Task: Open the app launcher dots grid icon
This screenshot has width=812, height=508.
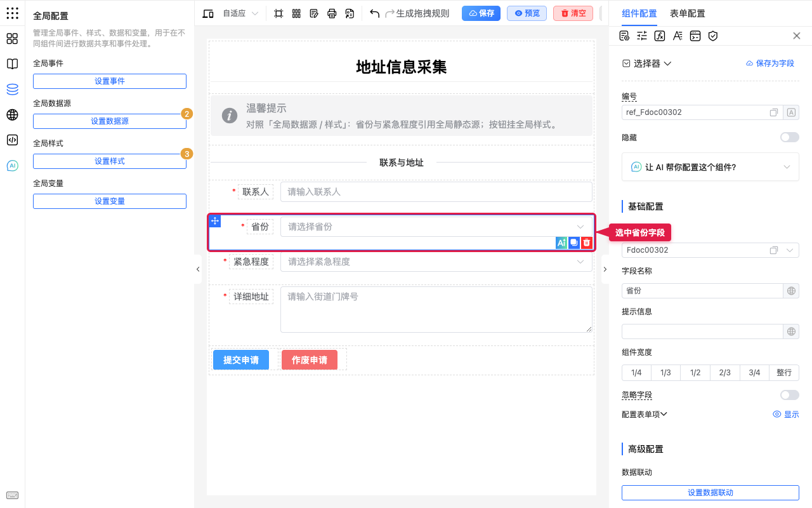Action: point(12,13)
